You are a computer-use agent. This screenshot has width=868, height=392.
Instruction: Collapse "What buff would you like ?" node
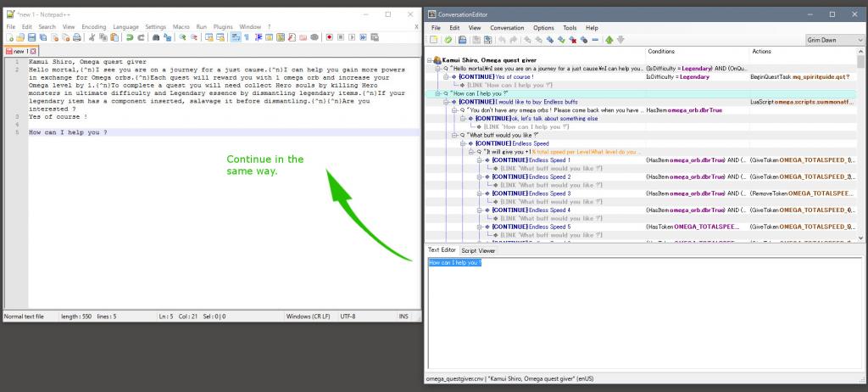pyautogui.click(x=454, y=135)
